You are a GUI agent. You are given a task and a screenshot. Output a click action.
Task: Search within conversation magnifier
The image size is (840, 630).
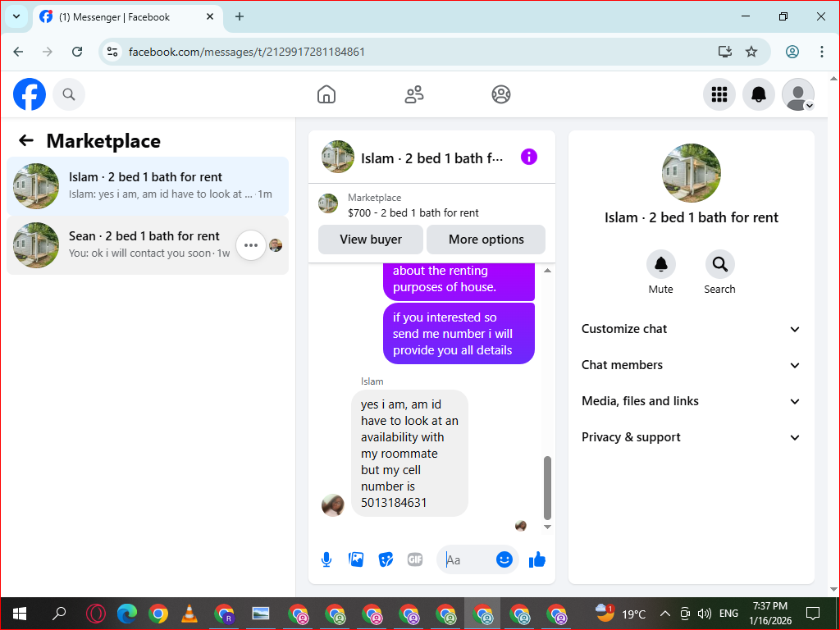(719, 264)
